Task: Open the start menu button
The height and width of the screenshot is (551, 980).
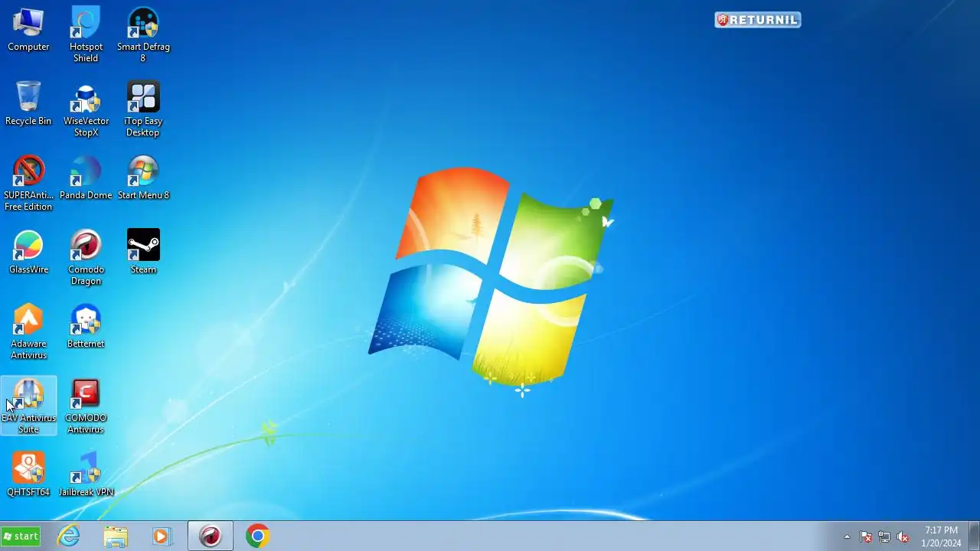Action: coord(21,536)
